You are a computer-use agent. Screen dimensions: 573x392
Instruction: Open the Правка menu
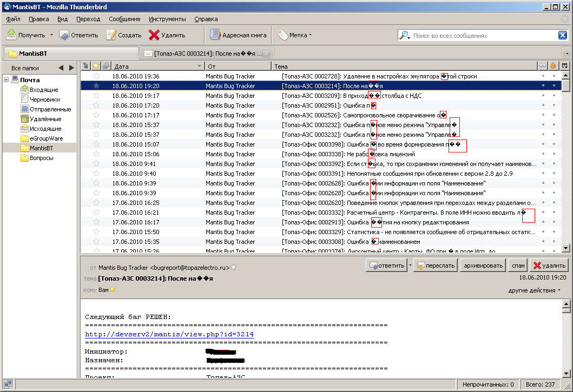click(x=39, y=19)
